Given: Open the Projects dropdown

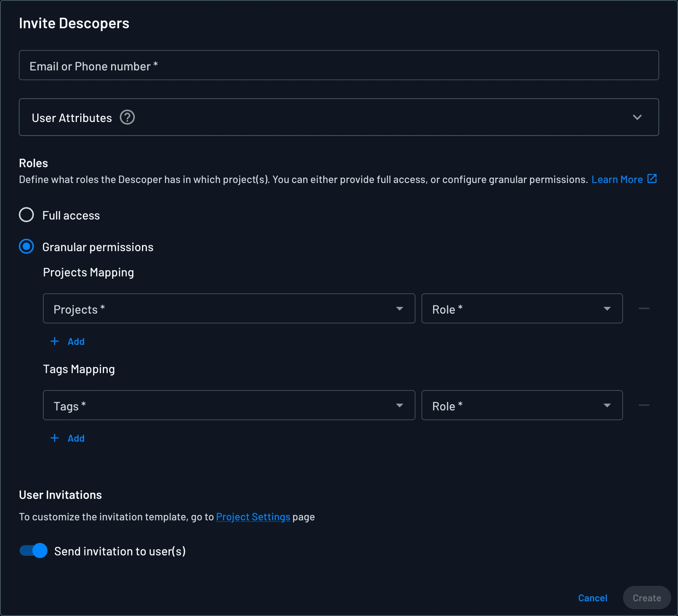Looking at the screenshot, I should click(229, 308).
